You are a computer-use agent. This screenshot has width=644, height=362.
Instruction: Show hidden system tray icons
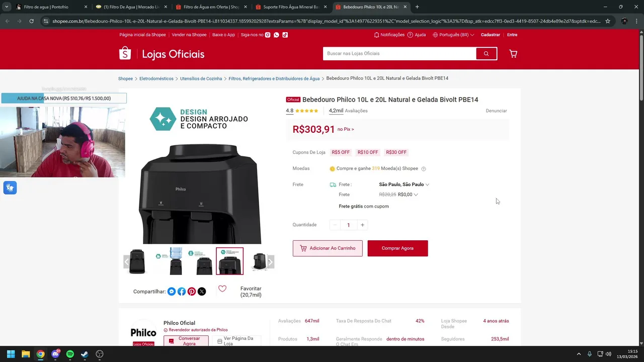click(x=579, y=354)
